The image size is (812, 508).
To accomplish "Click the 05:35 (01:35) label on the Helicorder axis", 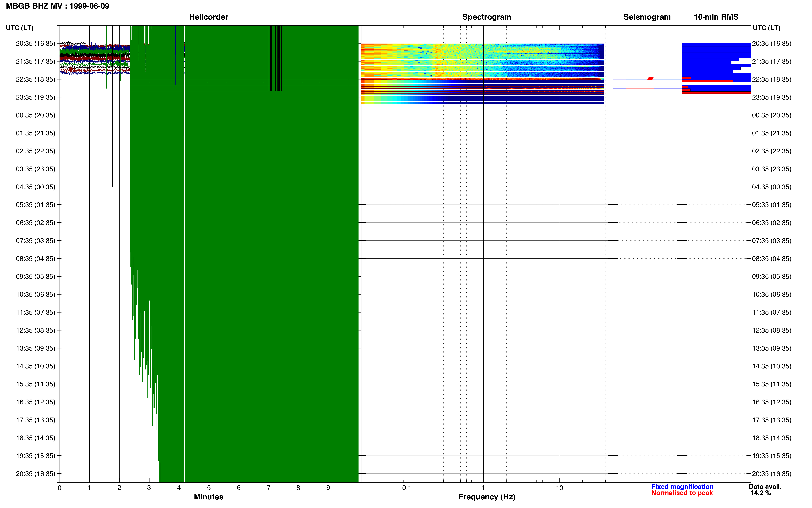I will [x=36, y=205].
